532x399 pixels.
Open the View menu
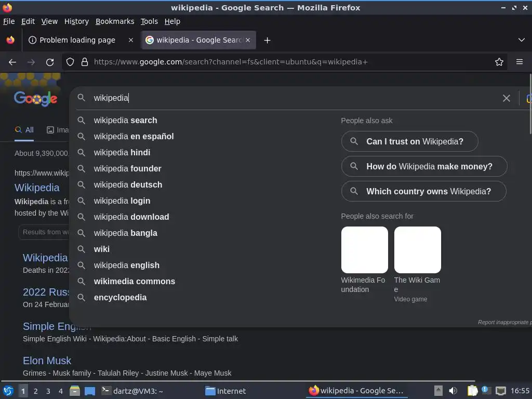49,21
